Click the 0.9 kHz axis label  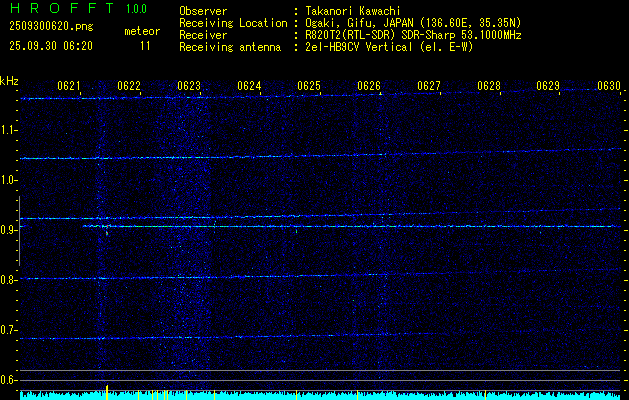point(9,230)
